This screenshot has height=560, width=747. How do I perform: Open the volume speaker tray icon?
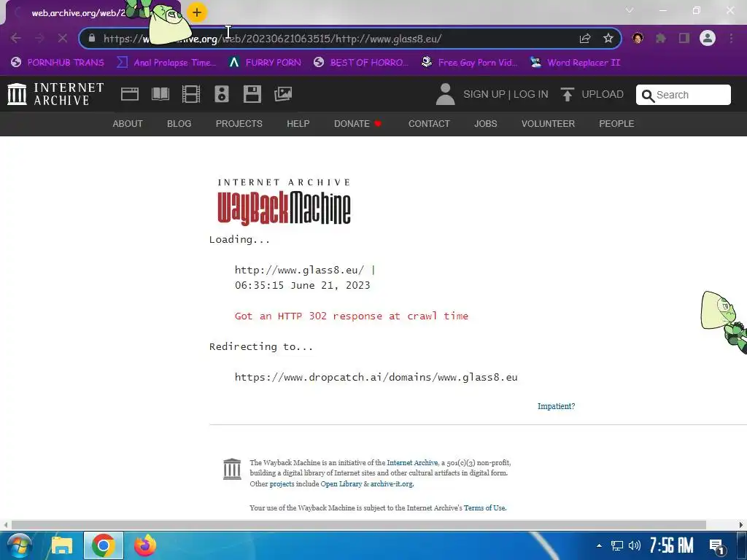(635, 545)
